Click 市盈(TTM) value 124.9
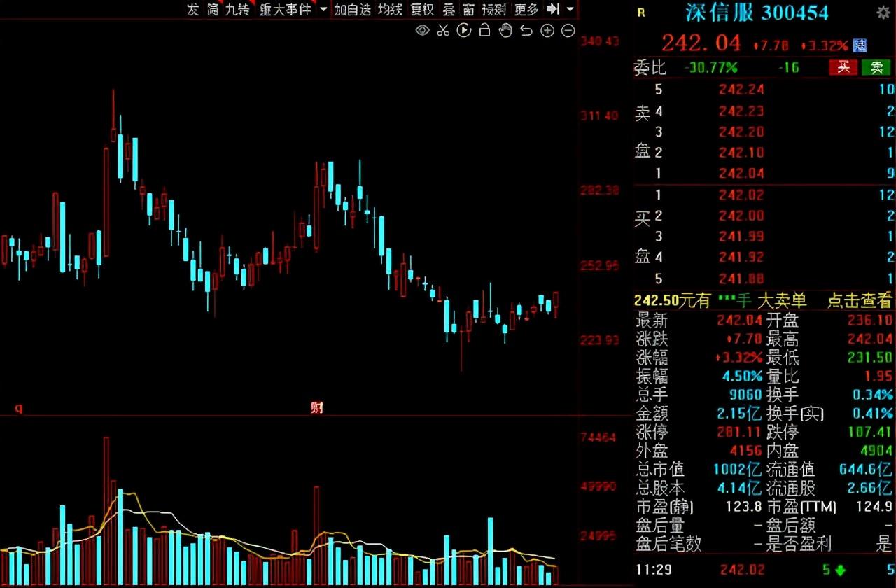Viewport: 896px width, 588px height. (874, 507)
